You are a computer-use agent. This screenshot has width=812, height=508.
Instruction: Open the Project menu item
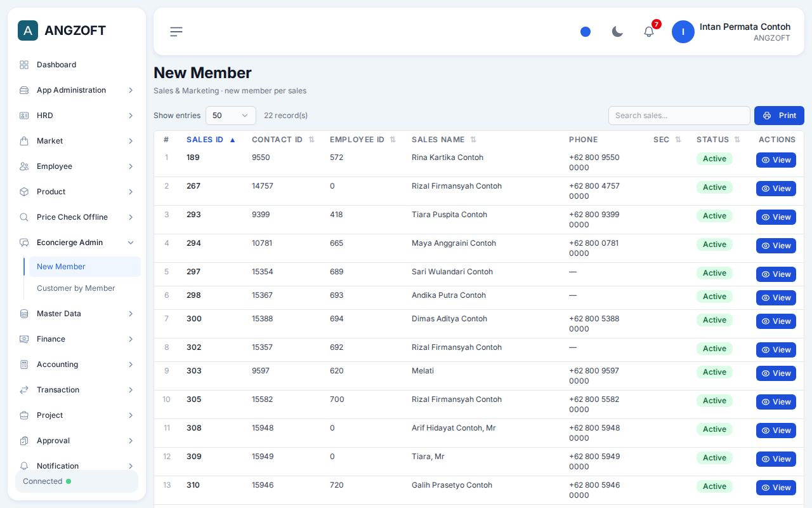tap(77, 415)
